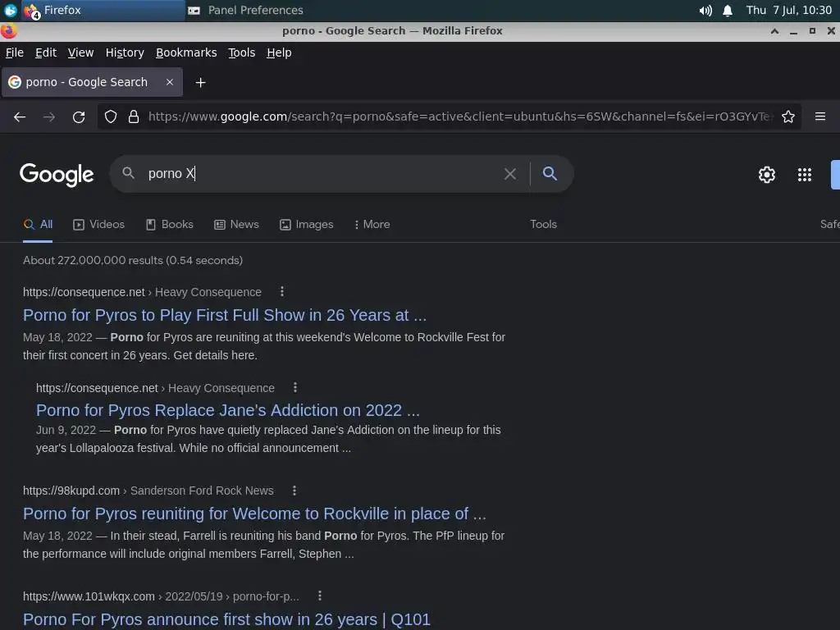
Task: Open the File menu
Action: (15, 52)
